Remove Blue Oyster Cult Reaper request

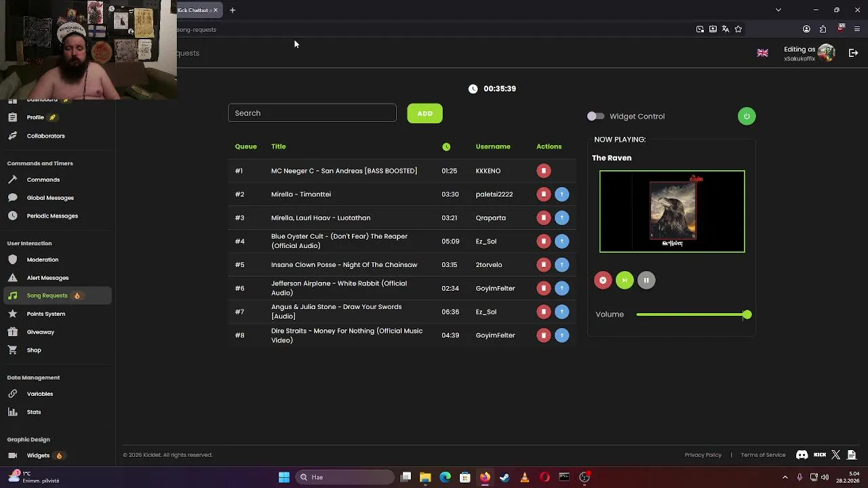(x=544, y=241)
